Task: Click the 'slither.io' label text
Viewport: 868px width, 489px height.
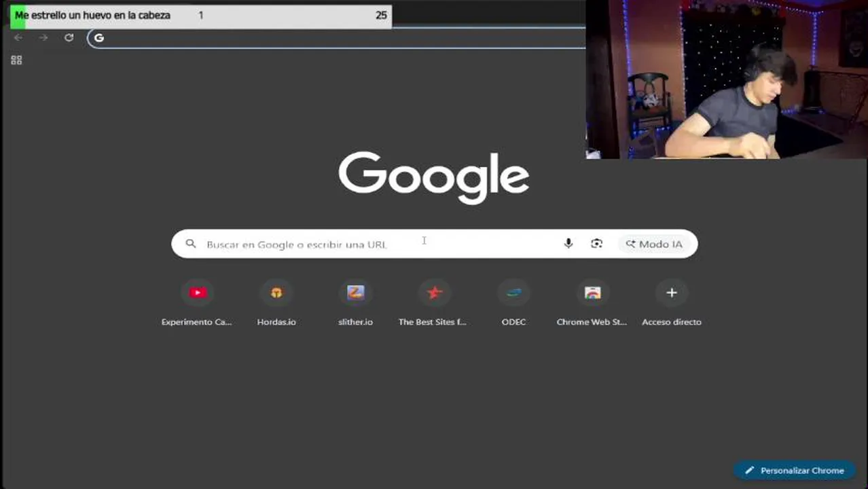Action: [x=355, y=322]
